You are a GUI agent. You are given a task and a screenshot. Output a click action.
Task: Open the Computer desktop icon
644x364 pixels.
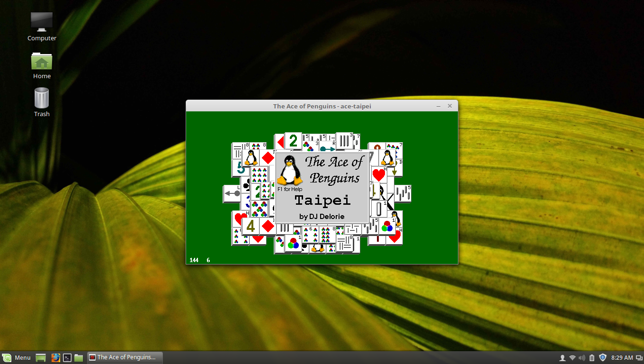click(x=42, y=27)
